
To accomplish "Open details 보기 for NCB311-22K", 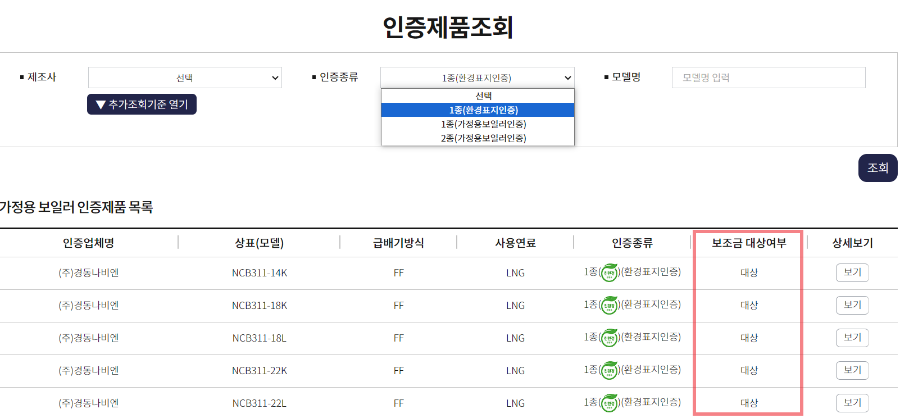I will 852,370.
